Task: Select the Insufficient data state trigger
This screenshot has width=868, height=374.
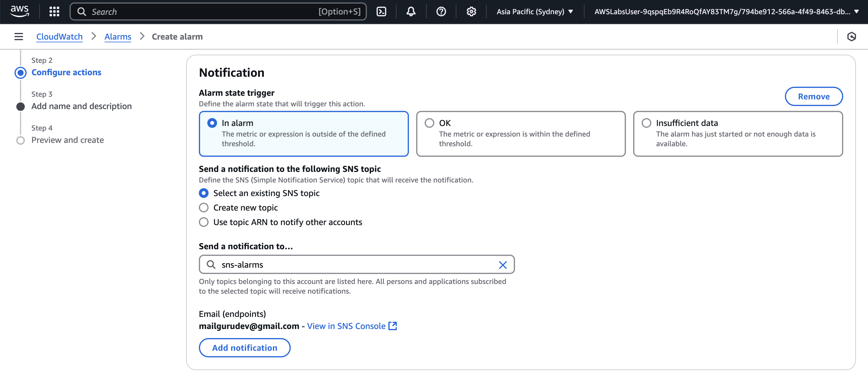Action: coord(738,134)
